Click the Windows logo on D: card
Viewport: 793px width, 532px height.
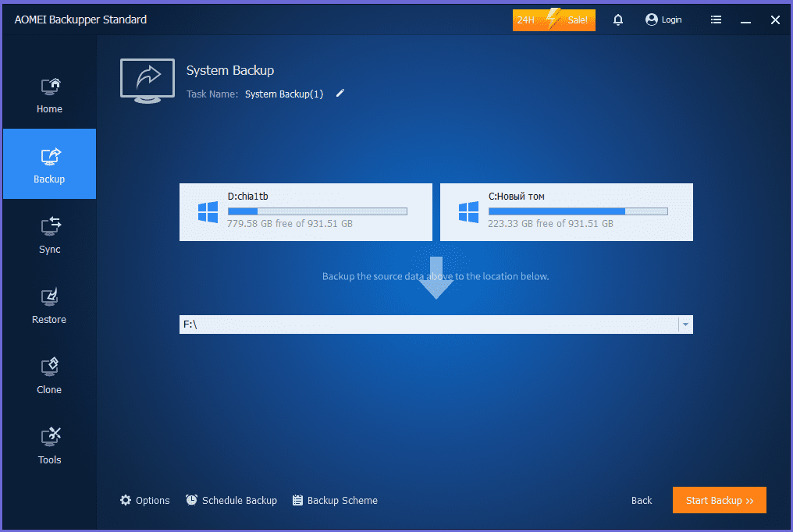(208, 212)
